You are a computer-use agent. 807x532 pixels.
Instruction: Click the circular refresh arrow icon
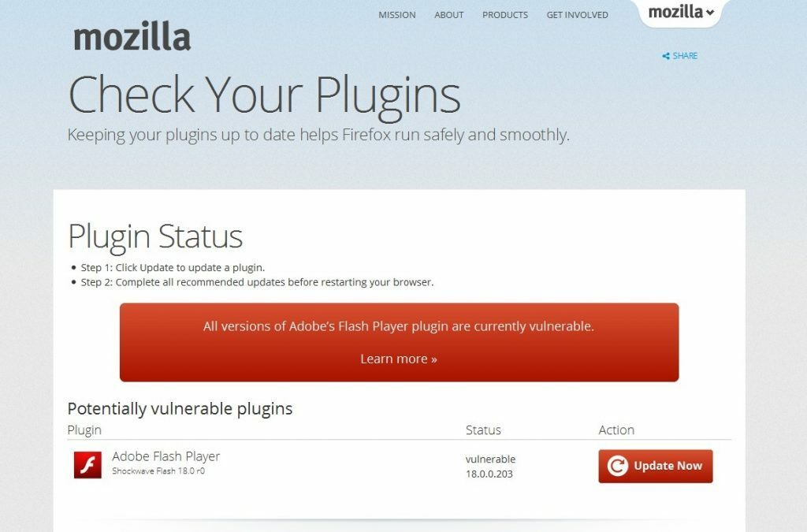coord(618,466)
